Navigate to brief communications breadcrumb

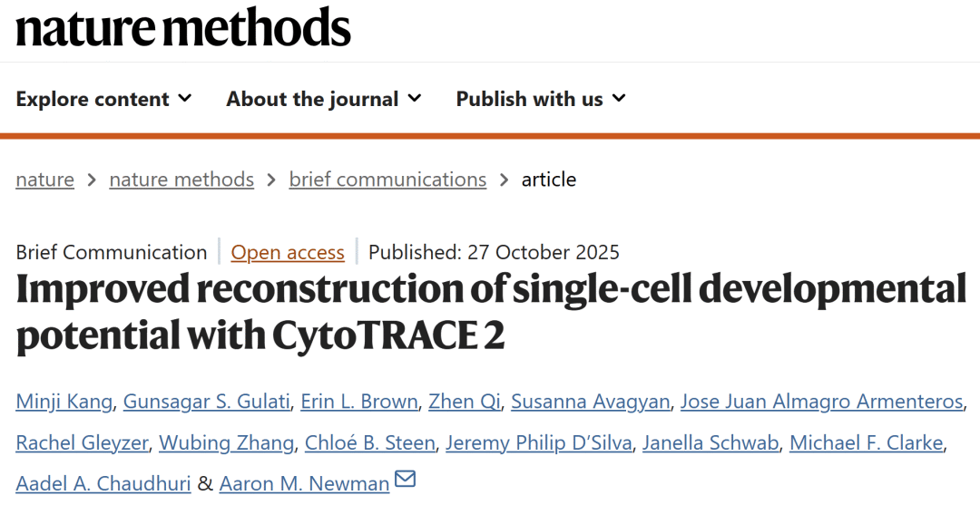387,180
